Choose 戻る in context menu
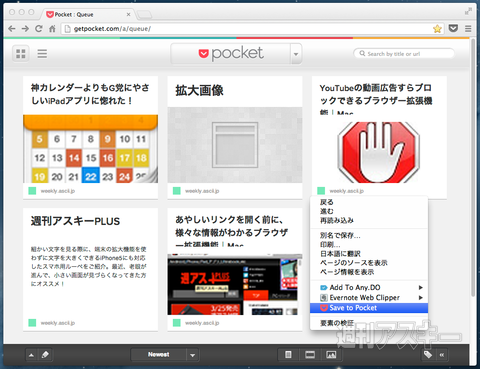Image resolution: width=480 pixels, height=369 pixels. pyautogui.click(x=369, y=202)
